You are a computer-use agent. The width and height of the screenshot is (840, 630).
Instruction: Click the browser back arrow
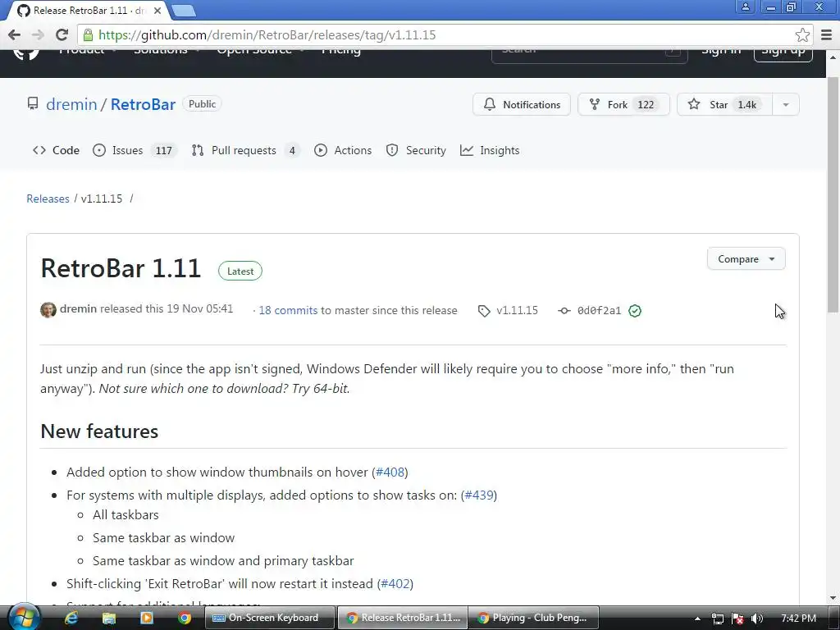point(14,34)
